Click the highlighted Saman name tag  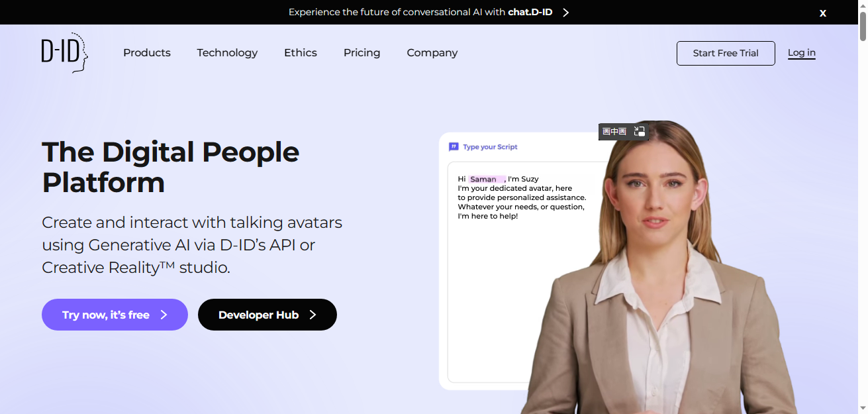coord(487,179)
